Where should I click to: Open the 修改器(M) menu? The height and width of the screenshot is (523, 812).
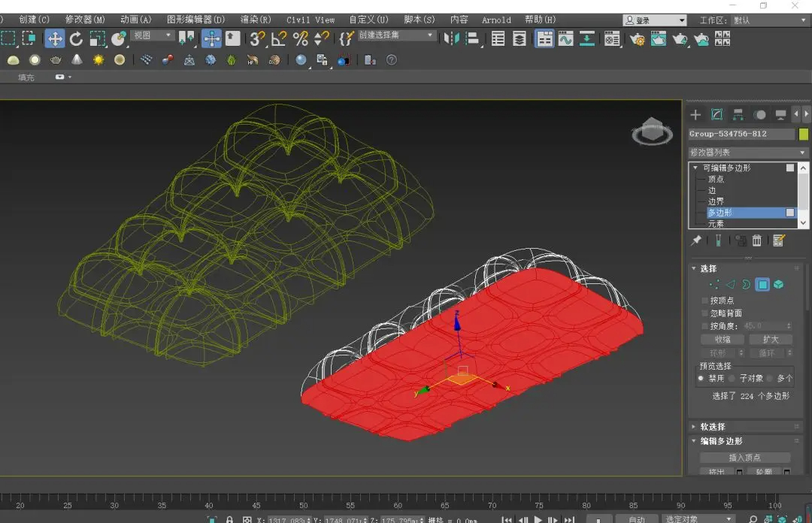point(85,20)
